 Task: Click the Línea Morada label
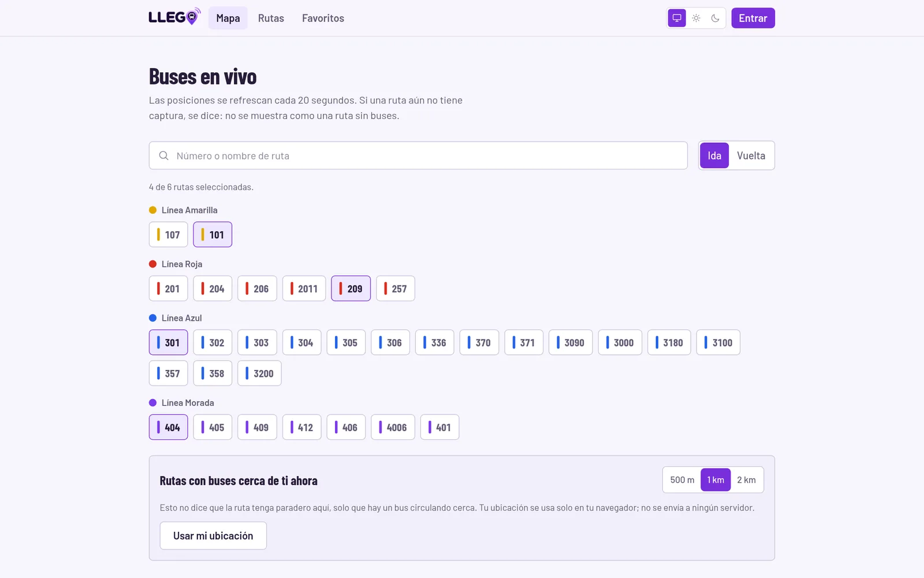pyautogui.click(x=188, y=402)
